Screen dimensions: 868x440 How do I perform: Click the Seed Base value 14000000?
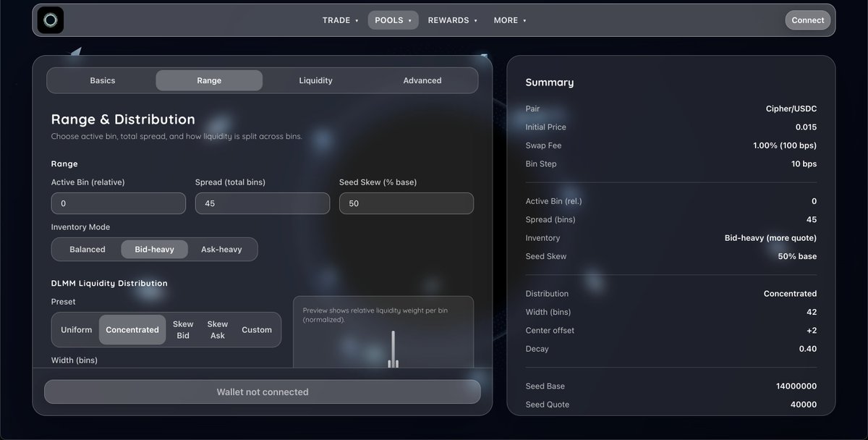click(796, 386)
